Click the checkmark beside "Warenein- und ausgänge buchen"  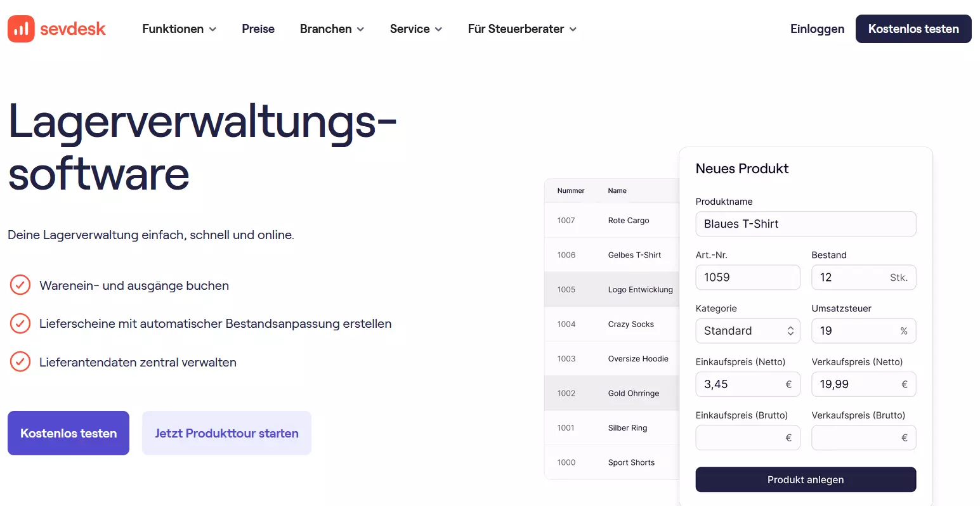tap(20, 285)
